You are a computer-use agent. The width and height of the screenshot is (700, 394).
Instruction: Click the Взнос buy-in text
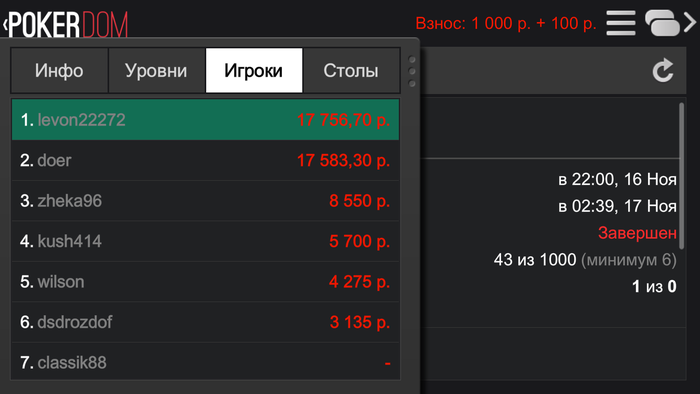[x=506, y=23]
